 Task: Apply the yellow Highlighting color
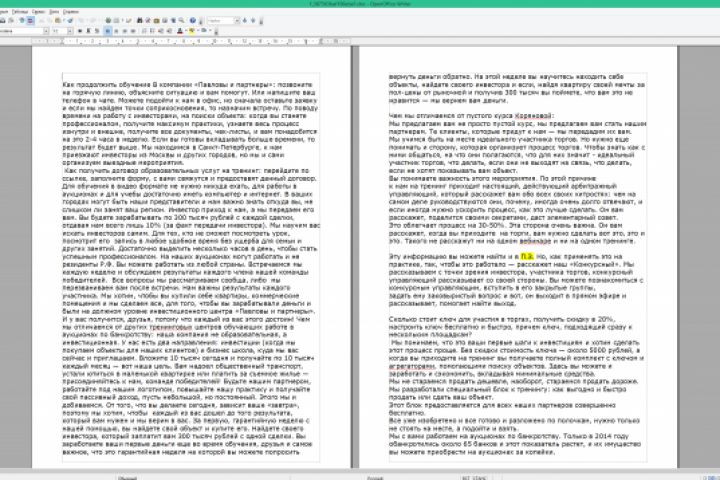click(x=191, y=31)
